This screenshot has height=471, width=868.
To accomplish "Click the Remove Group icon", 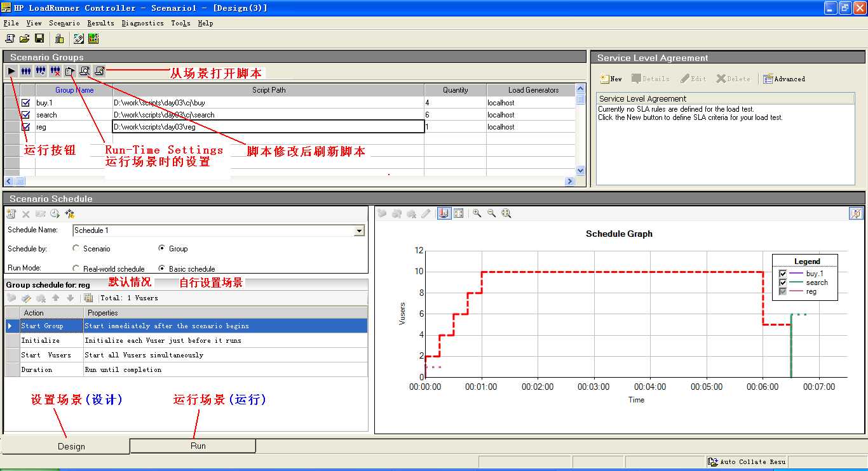I will 55,71.
